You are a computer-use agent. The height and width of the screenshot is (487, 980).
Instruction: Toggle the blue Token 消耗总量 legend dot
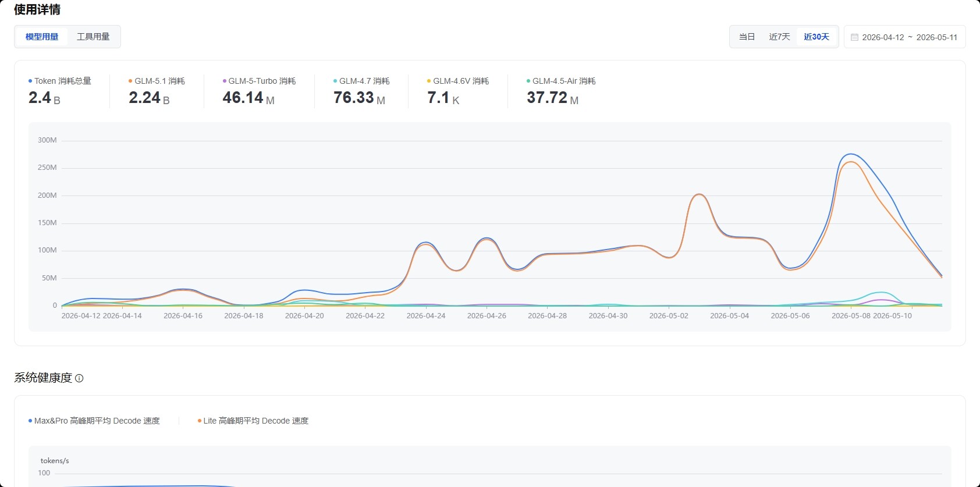30,81
